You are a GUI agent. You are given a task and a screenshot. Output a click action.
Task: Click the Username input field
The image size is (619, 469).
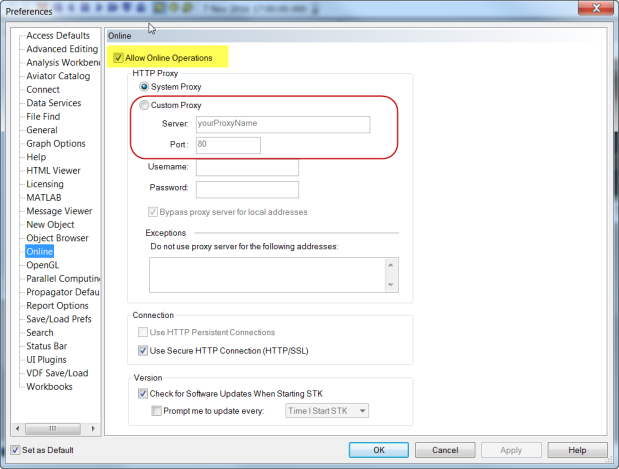pos(247,168)
